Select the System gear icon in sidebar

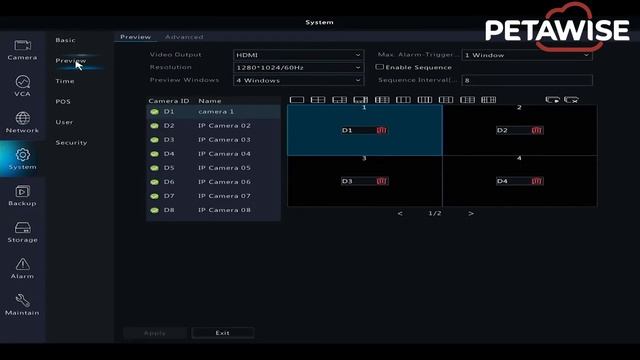click(x=22, y=155)
